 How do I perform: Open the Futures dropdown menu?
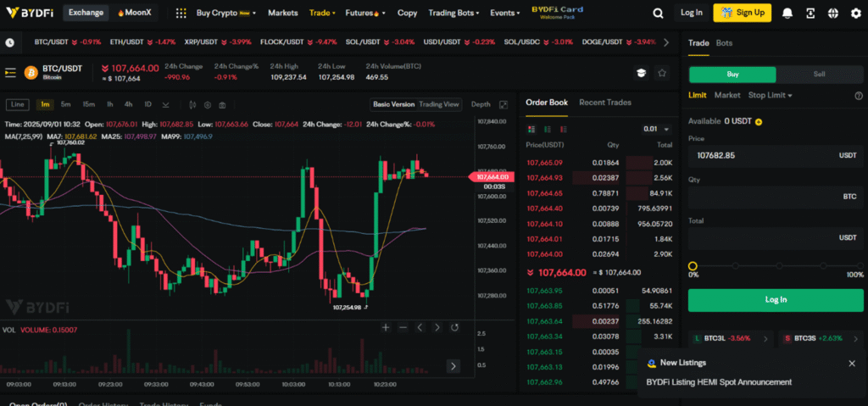364,13
